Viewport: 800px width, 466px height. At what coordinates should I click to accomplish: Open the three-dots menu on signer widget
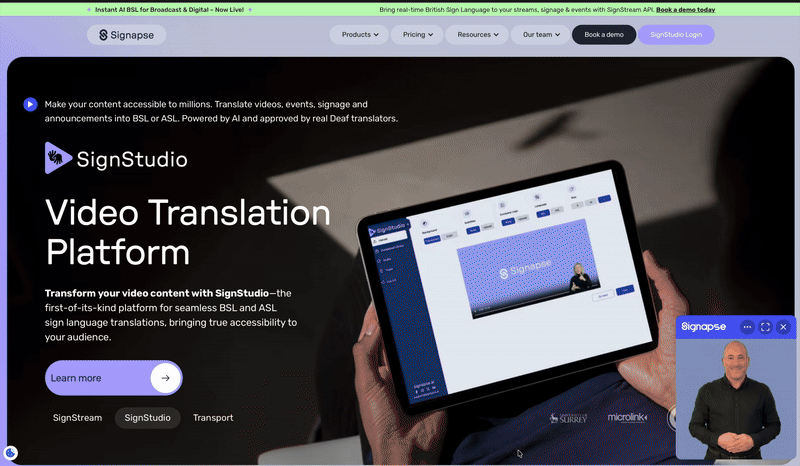(x=746, y=327)
